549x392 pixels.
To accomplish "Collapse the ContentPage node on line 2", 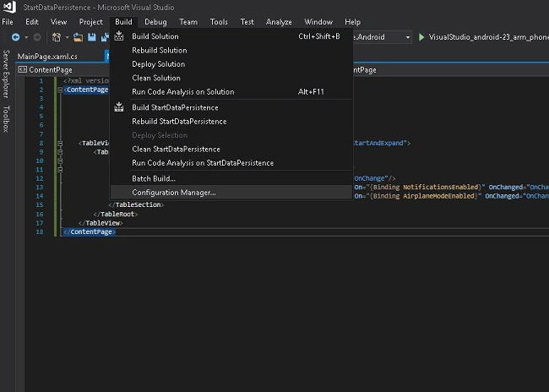I will [60, 90].
